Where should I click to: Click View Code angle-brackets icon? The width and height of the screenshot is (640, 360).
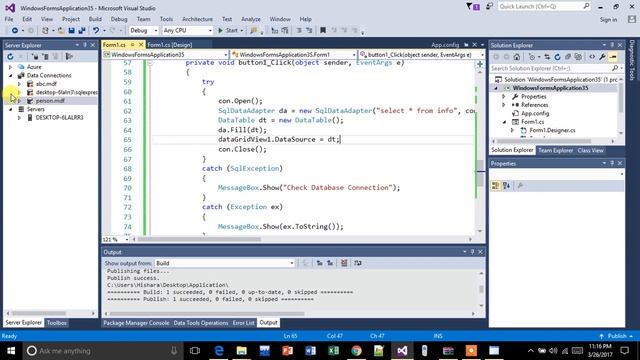click(592, 57)
